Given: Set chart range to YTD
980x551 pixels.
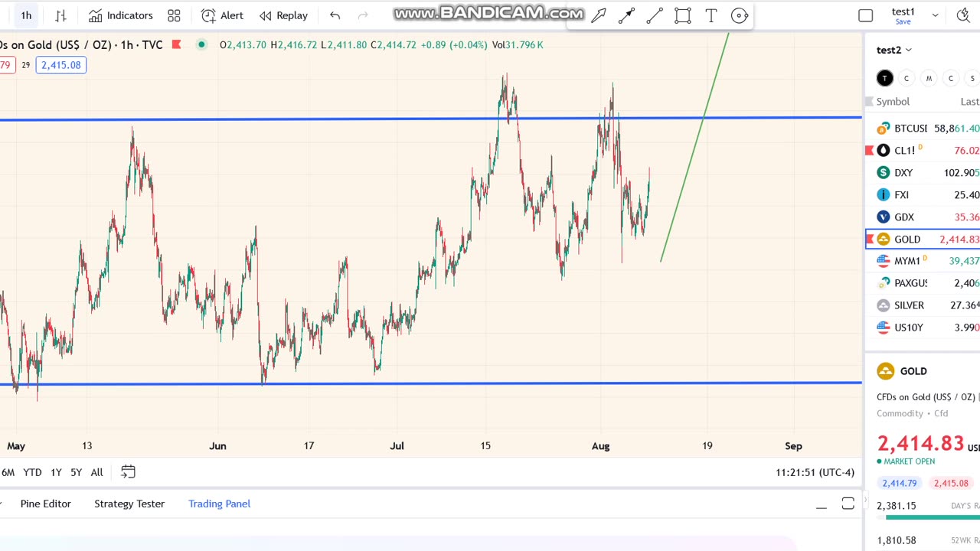Looking at the screenshot, I should click(x=32, y=472).
